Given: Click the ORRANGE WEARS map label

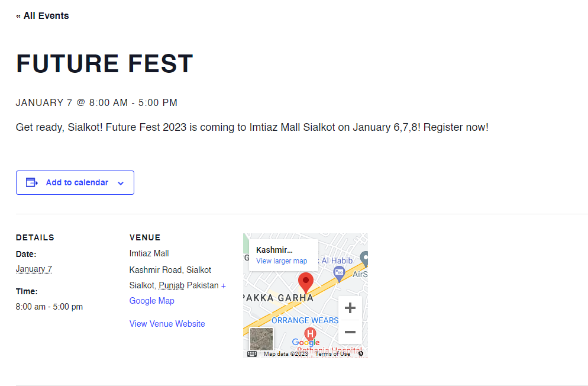Looking at the screenshot, I should [x=305, y=320].
